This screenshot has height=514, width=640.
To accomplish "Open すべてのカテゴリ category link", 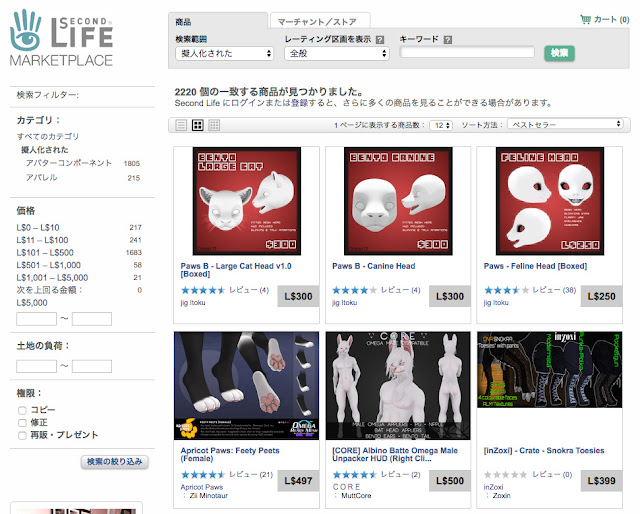I will pos(48,136).
